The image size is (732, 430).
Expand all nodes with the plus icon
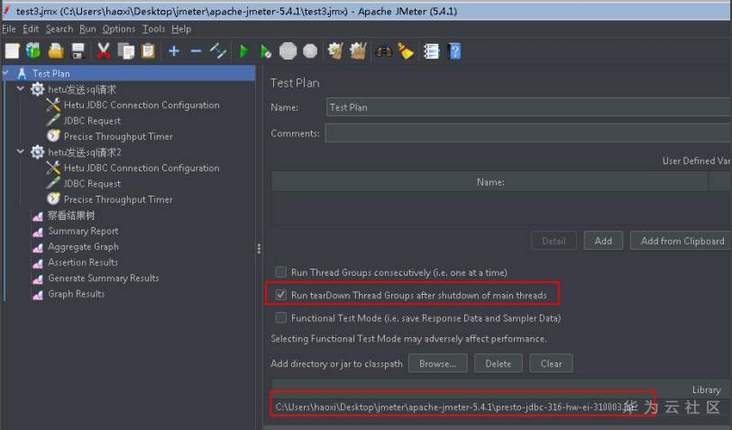click(x=174, y=51)
